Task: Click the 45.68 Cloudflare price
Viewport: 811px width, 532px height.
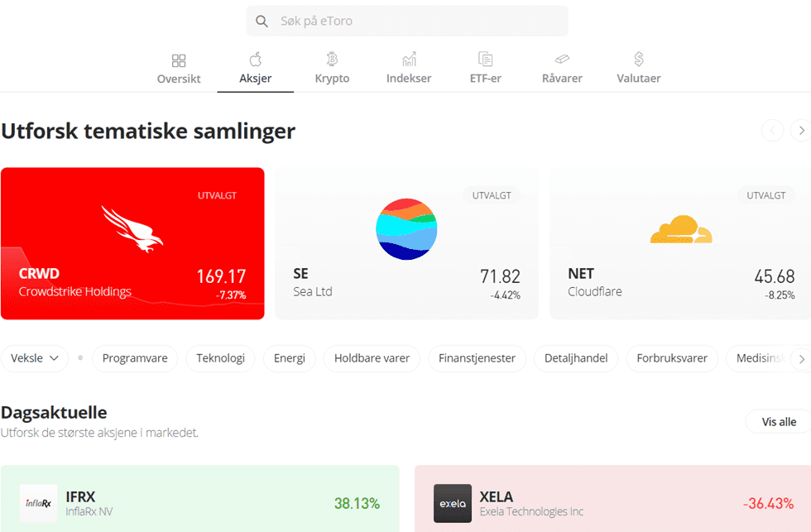Action: (775, 276)
